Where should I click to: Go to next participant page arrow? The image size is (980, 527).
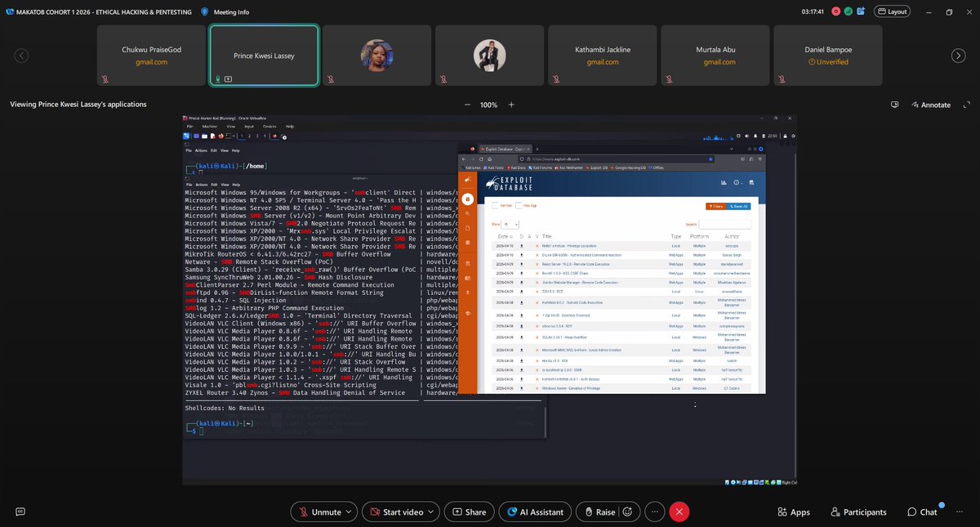tap(959, 56)
